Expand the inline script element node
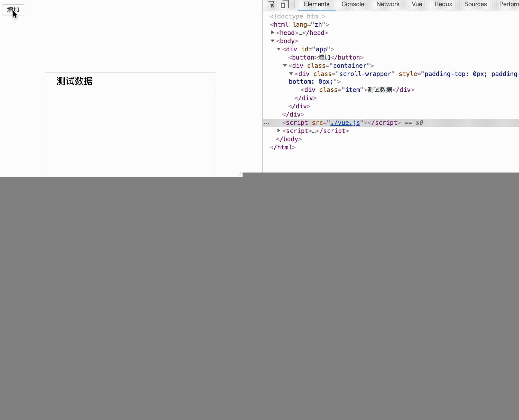The height and width of the screenshot is (420, 519). click(279, 131)
